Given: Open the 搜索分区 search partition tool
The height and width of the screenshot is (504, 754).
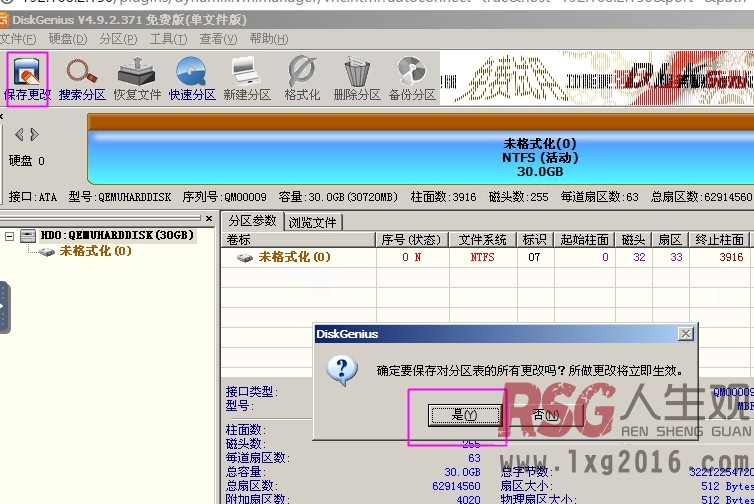Looking at the screenshot, I should coord(82,79).
